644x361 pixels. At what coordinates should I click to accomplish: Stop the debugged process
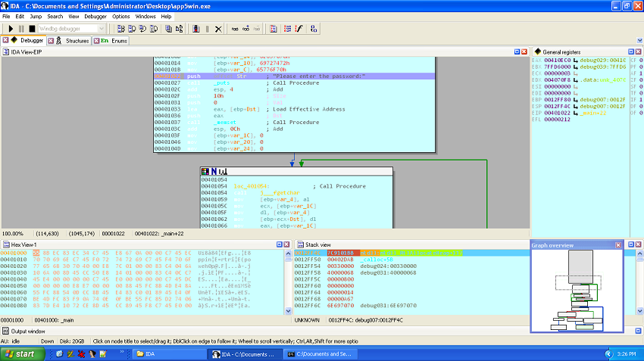pyautogui.click(x=32, y=29)
